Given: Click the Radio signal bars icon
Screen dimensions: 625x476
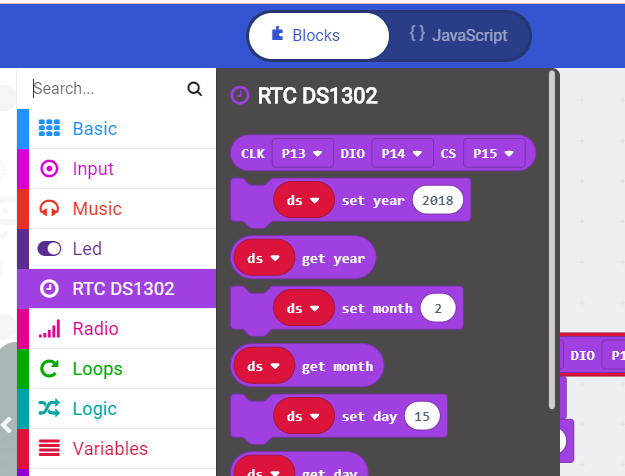Looking at the screenshot, I should point(49,328).
